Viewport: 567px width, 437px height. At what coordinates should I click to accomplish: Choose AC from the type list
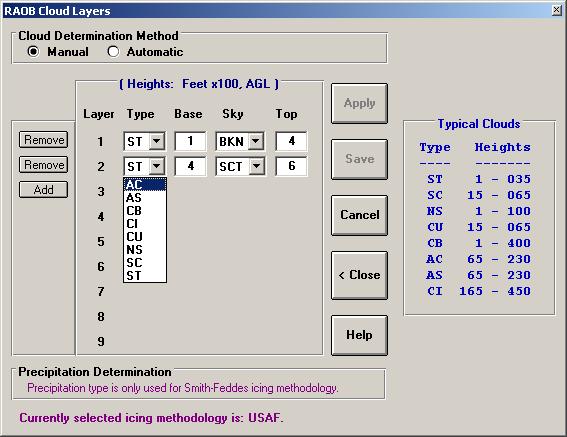coord(145,184)
